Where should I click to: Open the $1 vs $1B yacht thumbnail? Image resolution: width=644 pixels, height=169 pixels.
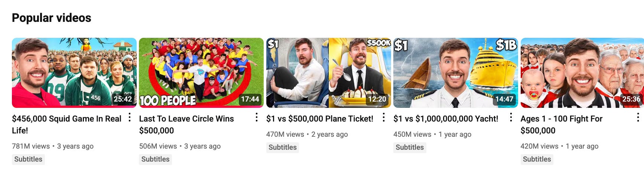456,73
